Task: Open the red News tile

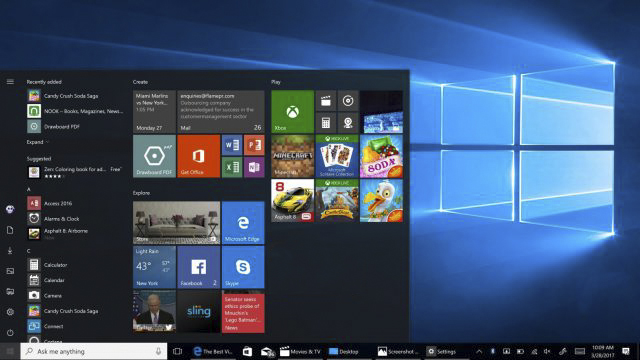Action: click(243, 311)
